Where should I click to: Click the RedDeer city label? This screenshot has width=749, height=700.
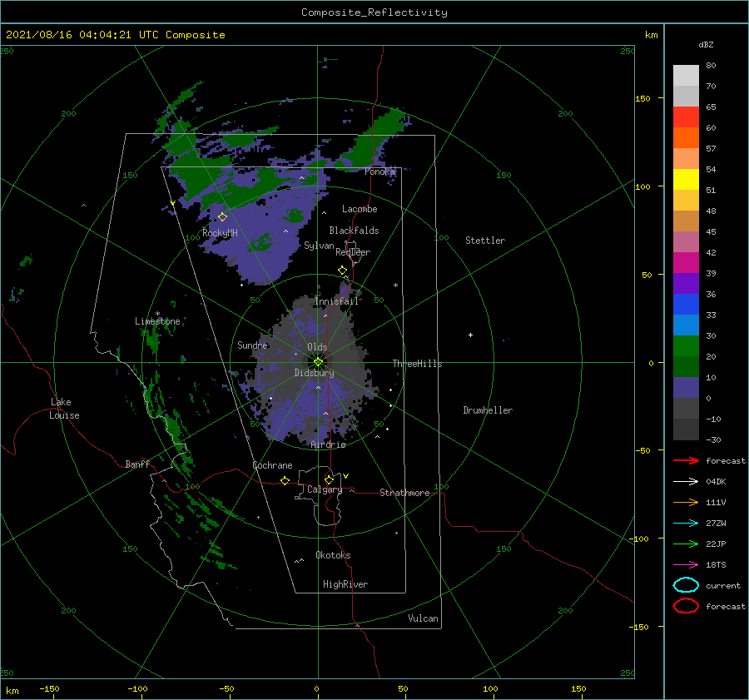click(353, 252)
